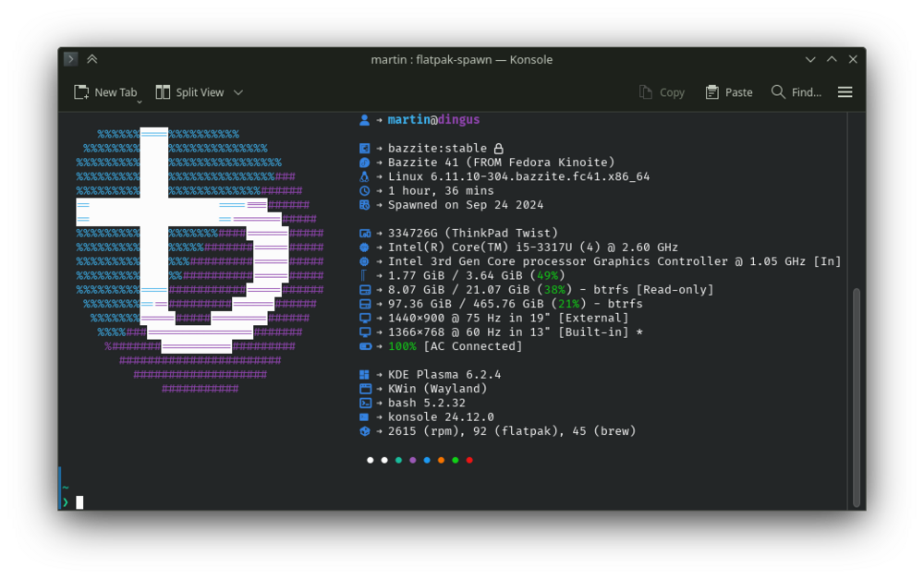
Task: Click the text 'Bazzite 41 (FROM Fedora Kinoite)'
Action: pos(501,163)
